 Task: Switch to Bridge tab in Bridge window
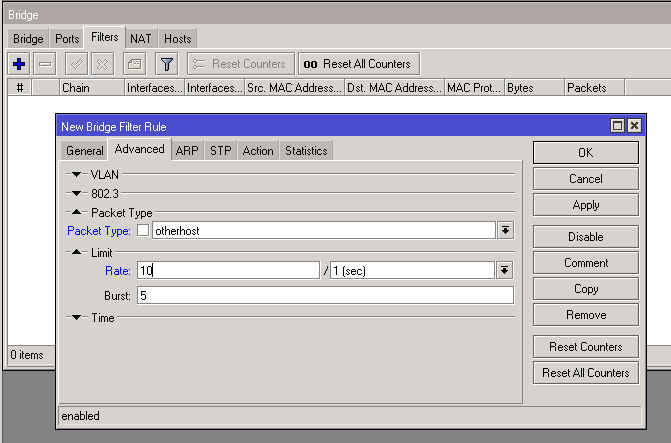28,39
